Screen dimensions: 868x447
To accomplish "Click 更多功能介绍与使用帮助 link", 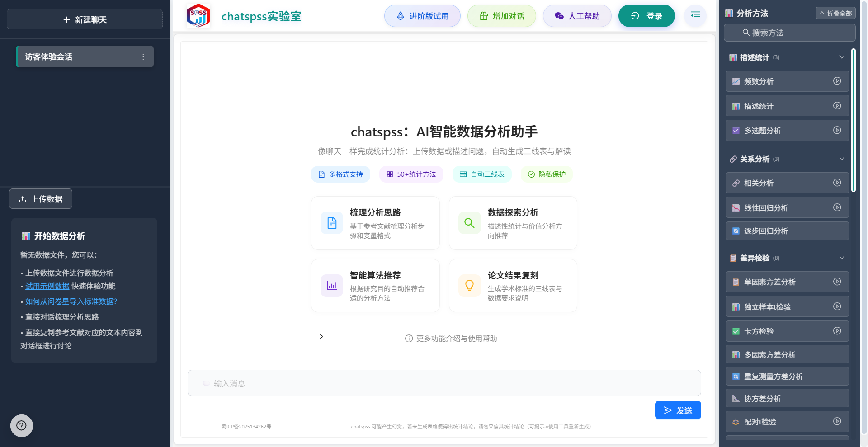I will [x=457, y=339].
